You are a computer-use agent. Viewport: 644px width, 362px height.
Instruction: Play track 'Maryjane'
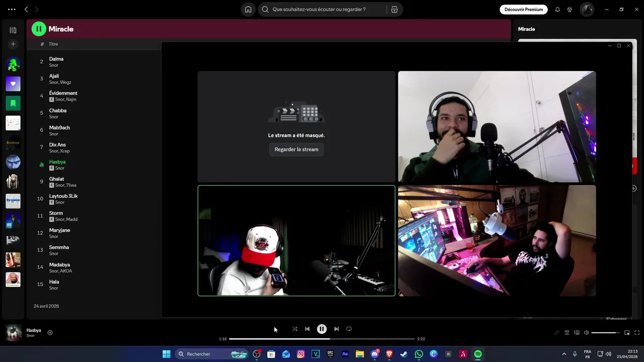59,230
